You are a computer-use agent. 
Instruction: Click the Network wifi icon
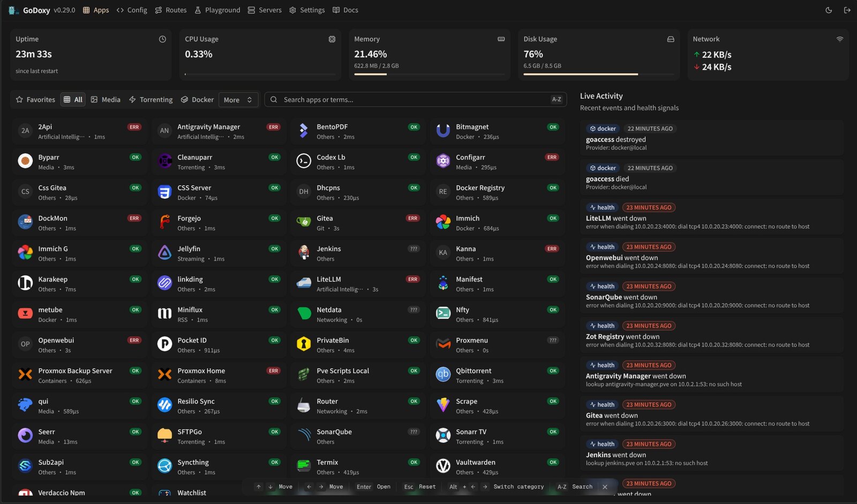(840, 39)
